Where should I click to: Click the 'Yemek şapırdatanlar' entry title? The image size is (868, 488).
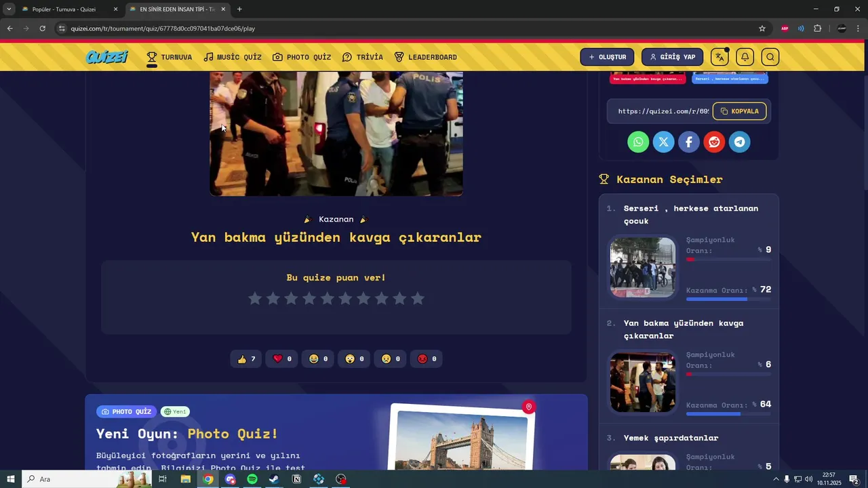[671, 438]
